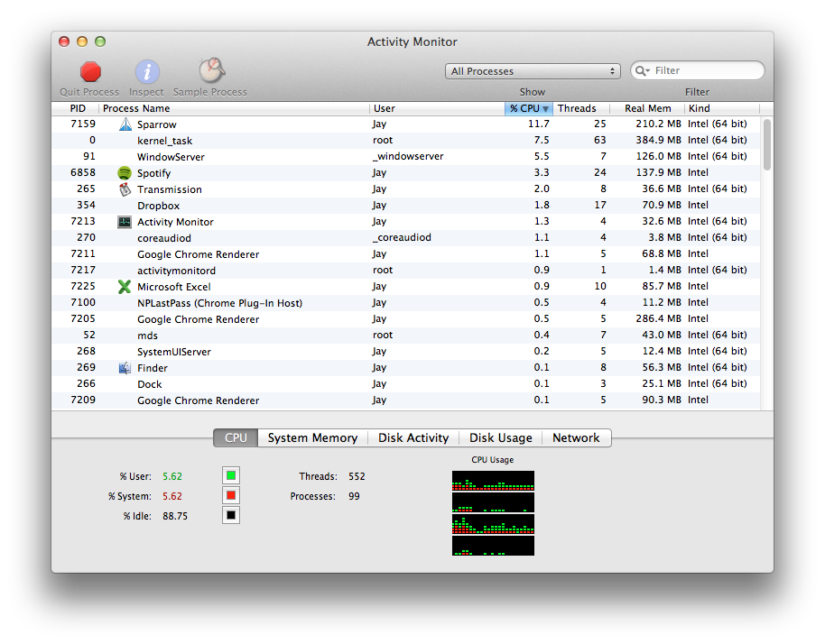Select the kernel_task process row
Viewport: 825px width, 644px height.
click(406, 141)
